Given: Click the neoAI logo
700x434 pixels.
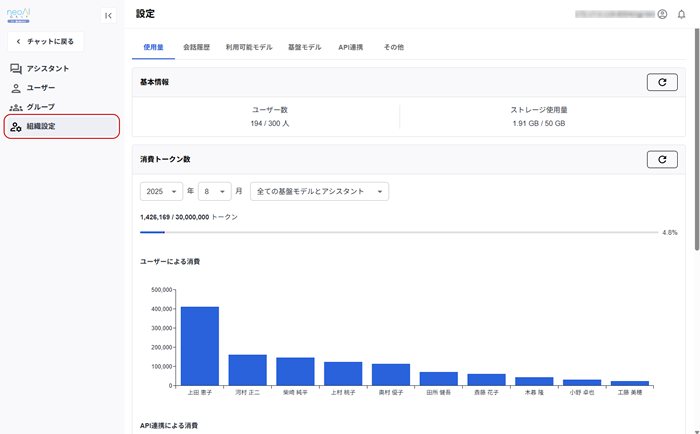Looking at the screenshot, I should 20,13.
